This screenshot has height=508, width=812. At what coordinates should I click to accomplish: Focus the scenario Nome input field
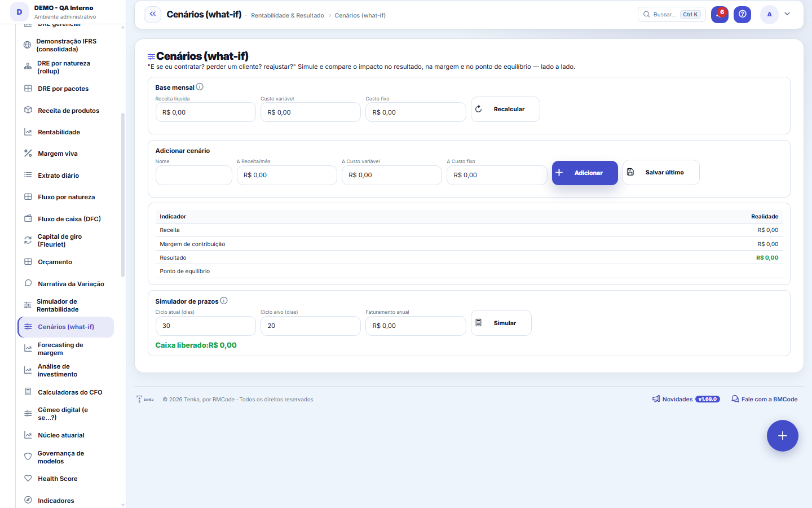tap(194, 175)
